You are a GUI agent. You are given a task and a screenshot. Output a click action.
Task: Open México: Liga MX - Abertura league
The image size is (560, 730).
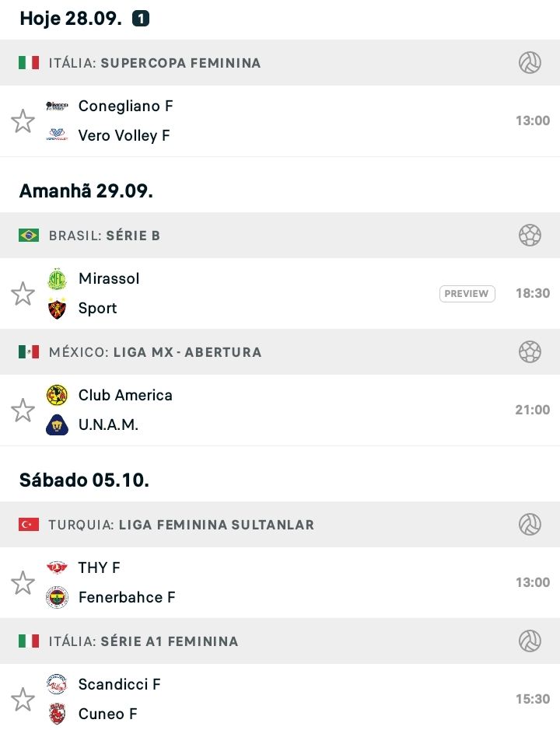tap(155, 352)
